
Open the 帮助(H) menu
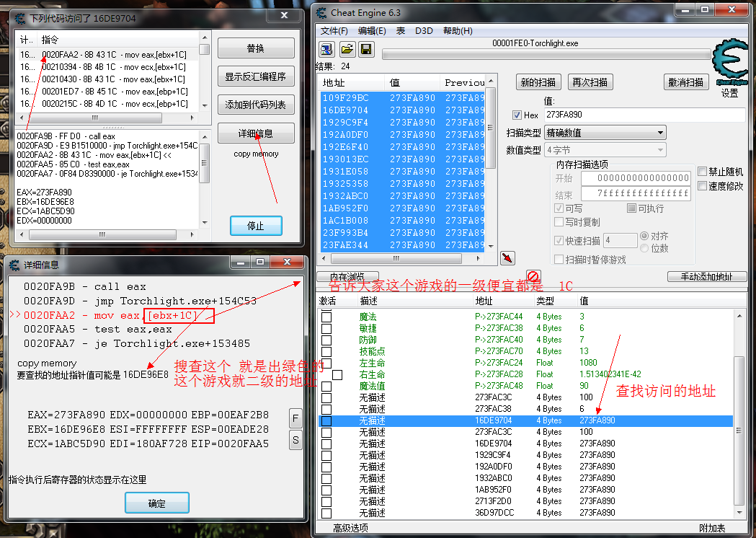(x=458, y=31)
